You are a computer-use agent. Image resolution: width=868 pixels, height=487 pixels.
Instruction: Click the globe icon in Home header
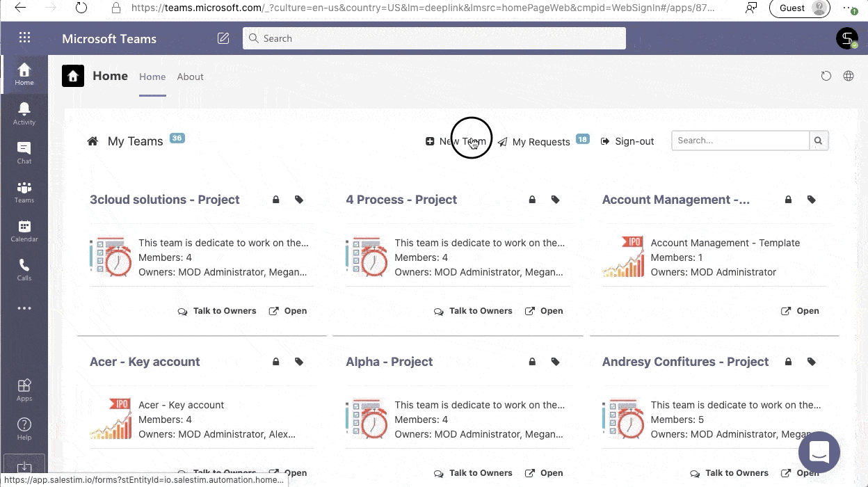pos(849,77)
